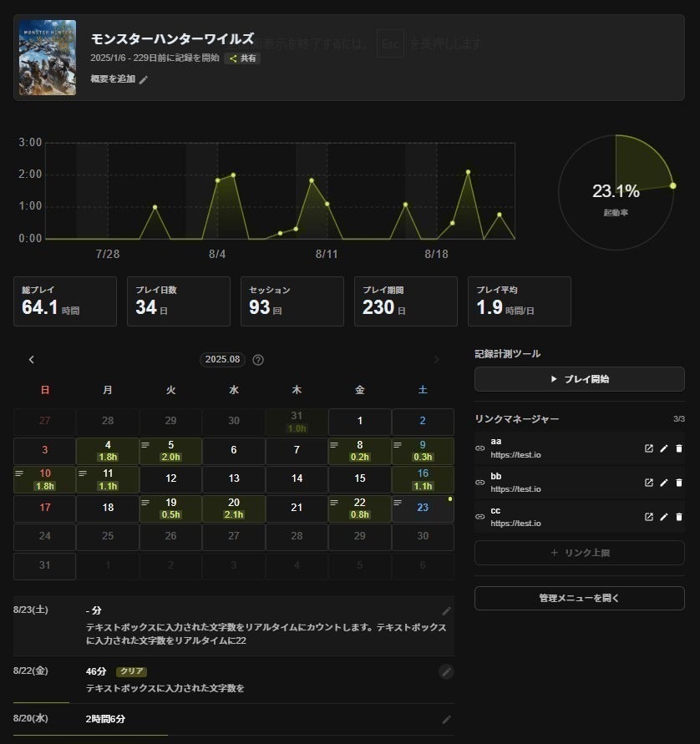The image size is (700, 744).
Task: Open the management menu (管理メニューを開く)
Action: pos(579,598)
